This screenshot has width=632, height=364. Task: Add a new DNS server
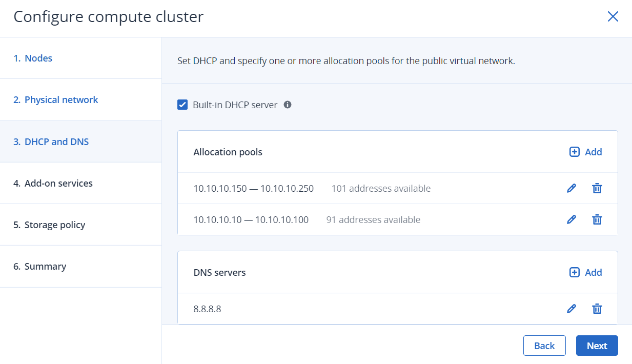coord(585,272)
